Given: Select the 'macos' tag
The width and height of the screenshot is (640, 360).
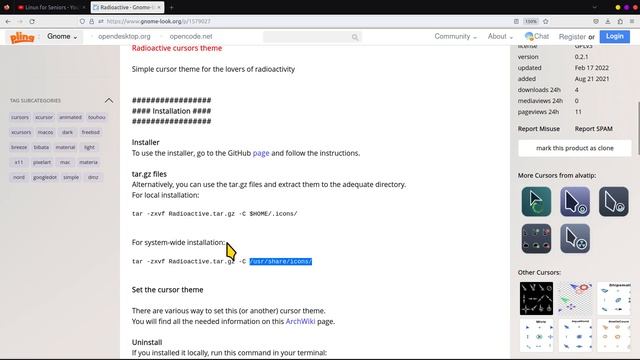Looking at the screenshot, I should click(x=45, y=132).
